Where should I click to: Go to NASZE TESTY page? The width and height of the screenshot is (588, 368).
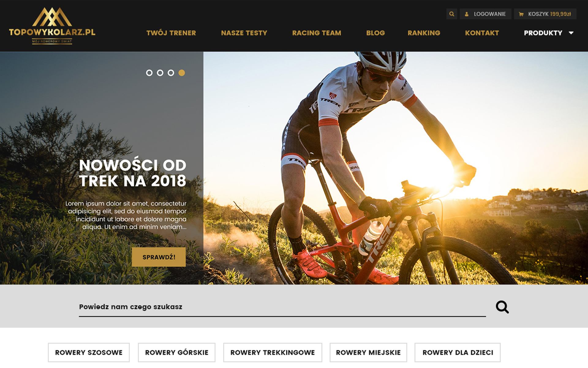tap(244, 33)
